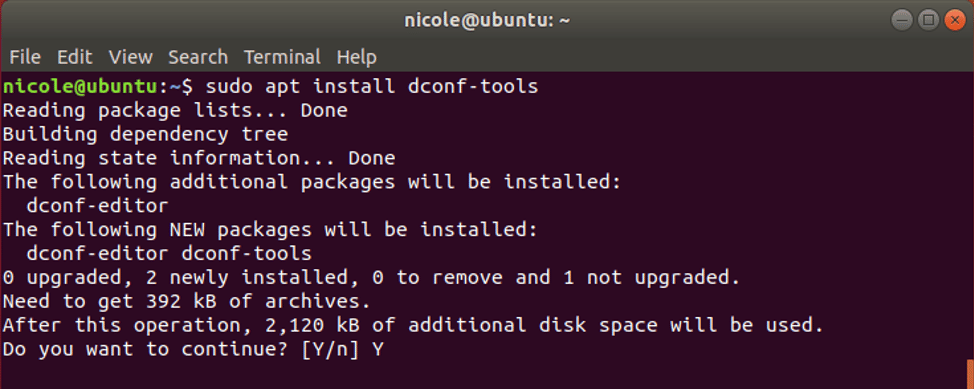Click the nicole@ubuntu title bar text
Screen dimensions: 974x389
(x=487, y=21)
